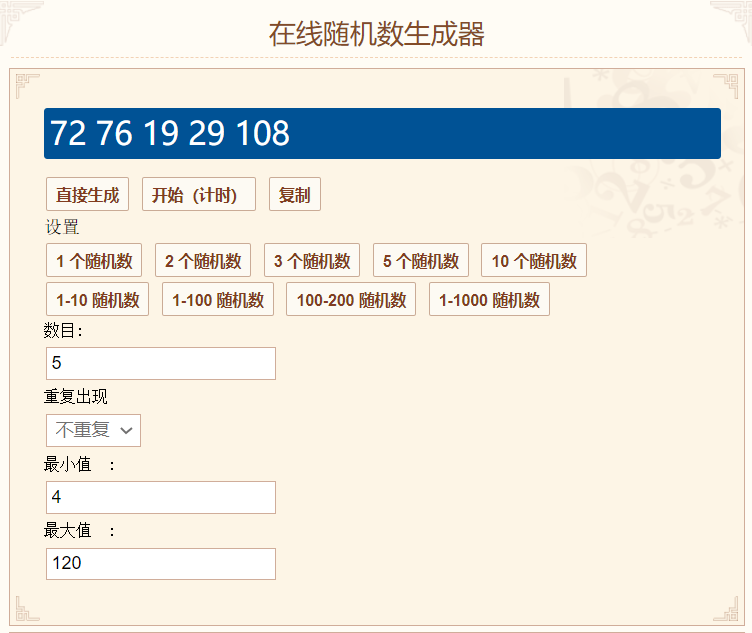
Task: Pick the 3 个随机数 preset
Action: [312, 260]
